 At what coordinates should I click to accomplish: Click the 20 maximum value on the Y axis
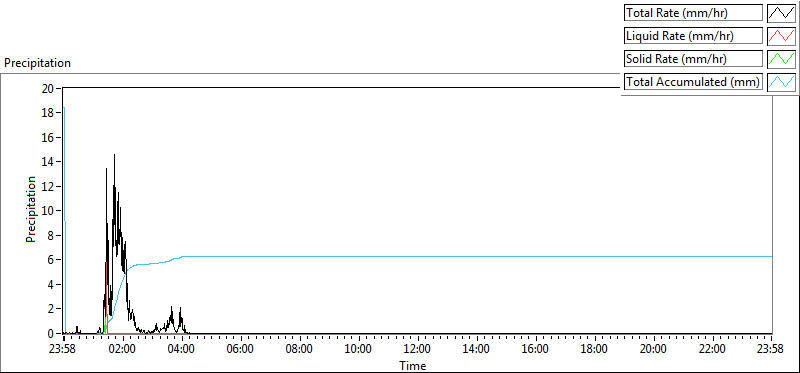click(x=47, y=88)
